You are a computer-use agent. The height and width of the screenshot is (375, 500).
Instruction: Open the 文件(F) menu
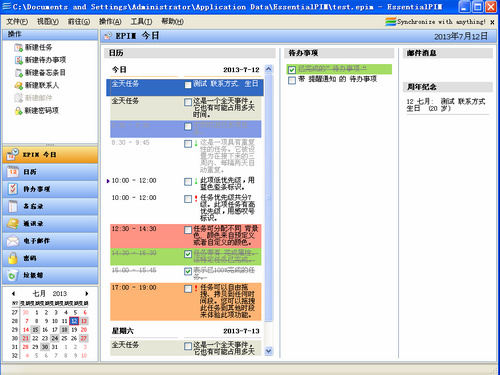pos(17,22)
